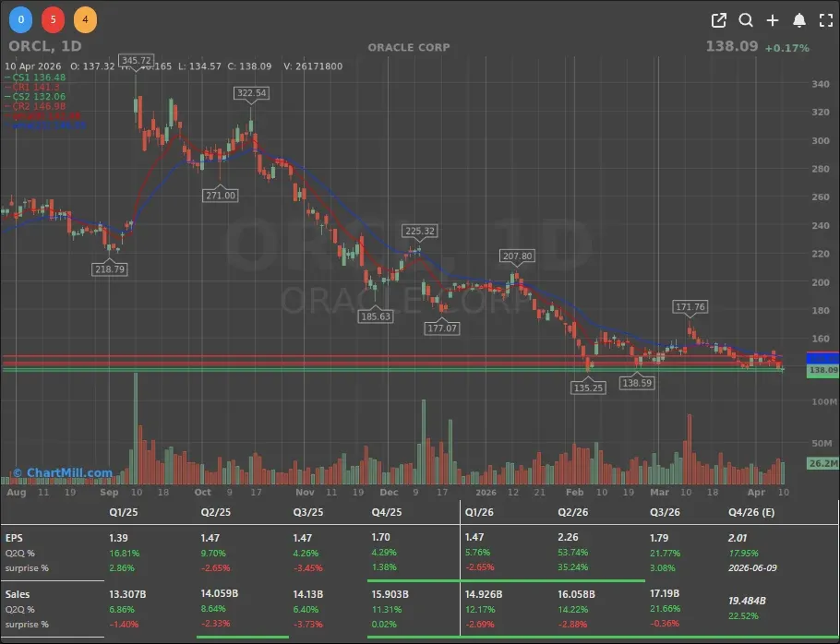Screen dimensions: 840x644
Task: Click the EPS row label
Action: point(14,538)
